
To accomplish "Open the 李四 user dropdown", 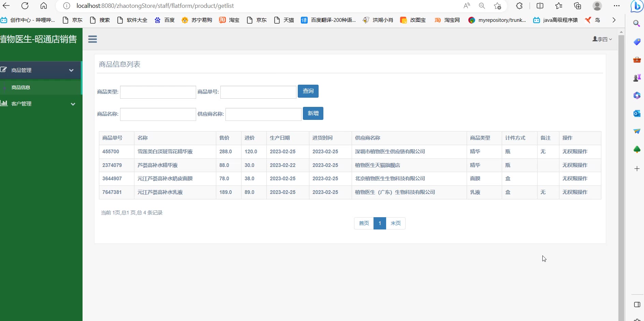I will [x=602, y=39].
